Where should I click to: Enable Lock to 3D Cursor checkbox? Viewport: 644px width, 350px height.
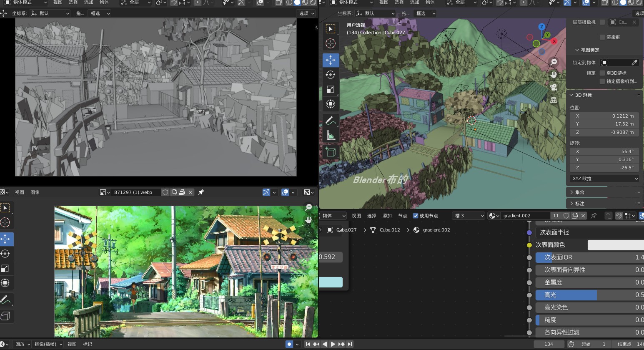[602, 73]
